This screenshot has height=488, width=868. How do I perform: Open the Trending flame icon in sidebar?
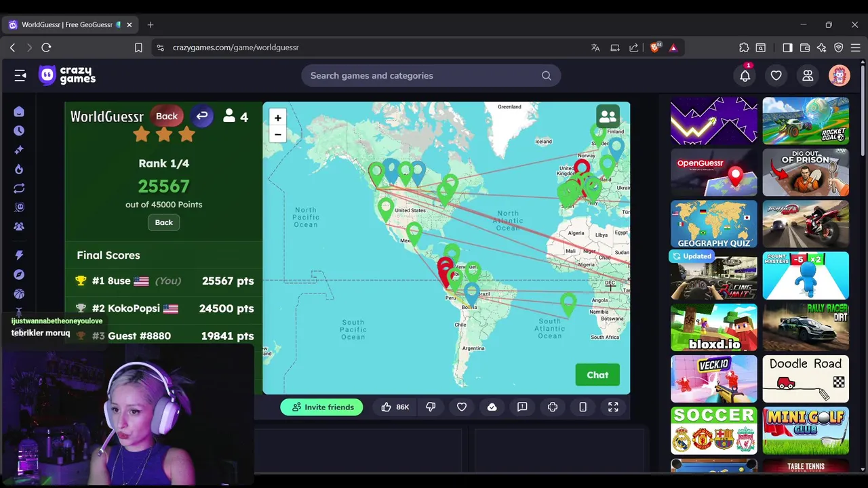pos(19,169)
